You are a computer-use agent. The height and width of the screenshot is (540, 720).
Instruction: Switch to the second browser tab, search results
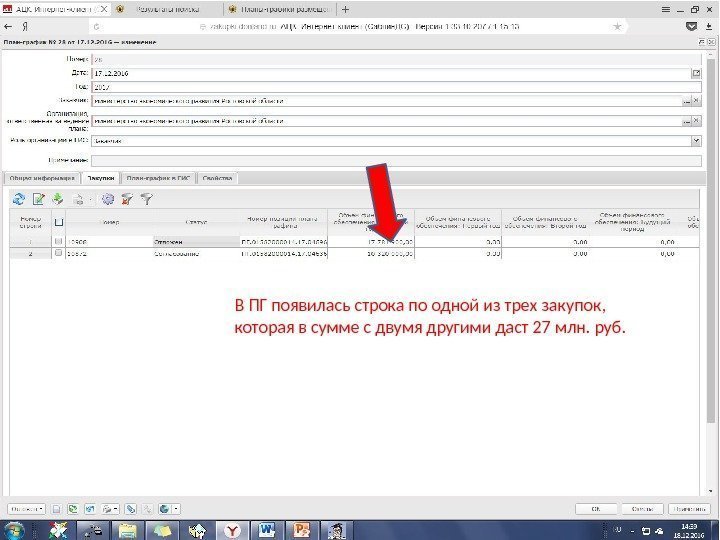168,9
